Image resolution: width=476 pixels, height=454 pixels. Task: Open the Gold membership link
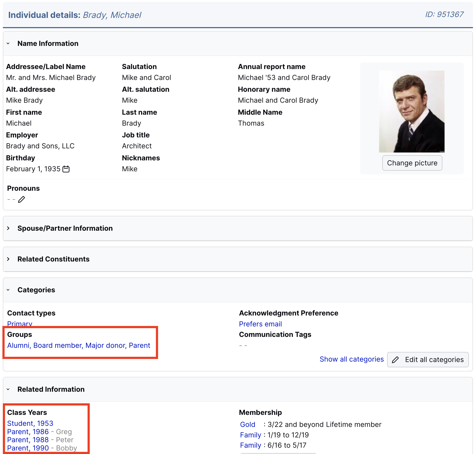point(247,425)
